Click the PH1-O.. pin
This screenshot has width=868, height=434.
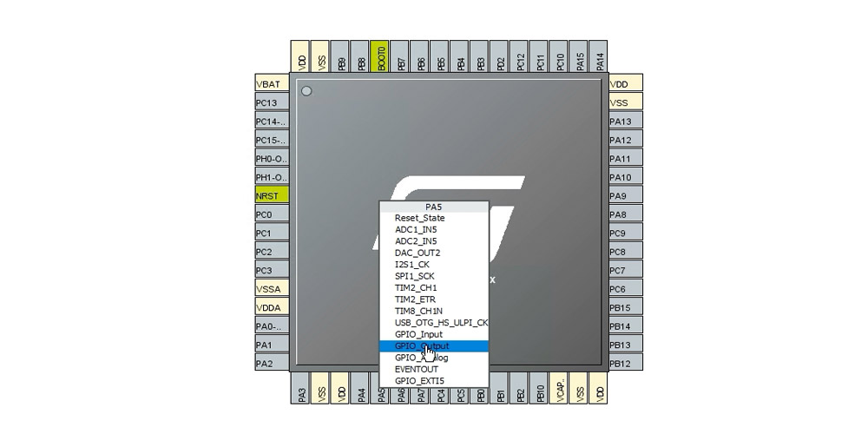click(272, 177)
